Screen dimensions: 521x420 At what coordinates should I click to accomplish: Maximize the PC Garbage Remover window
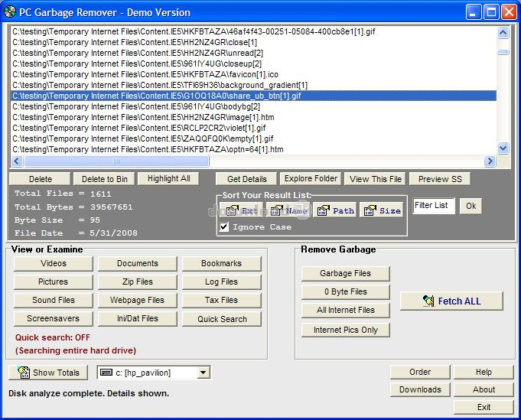pyautogui.click(x=491, y=12)
